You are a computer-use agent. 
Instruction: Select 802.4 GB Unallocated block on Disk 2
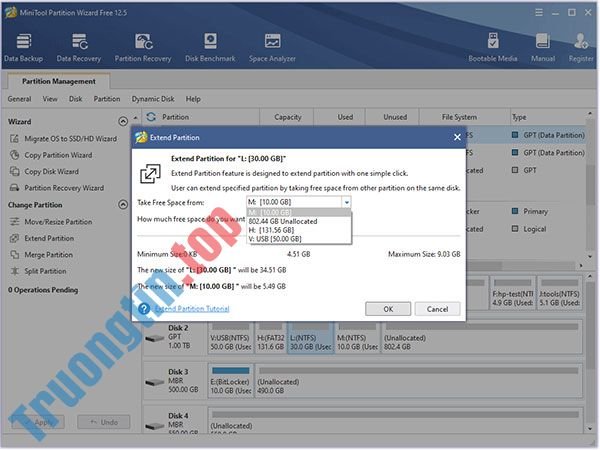482,338
